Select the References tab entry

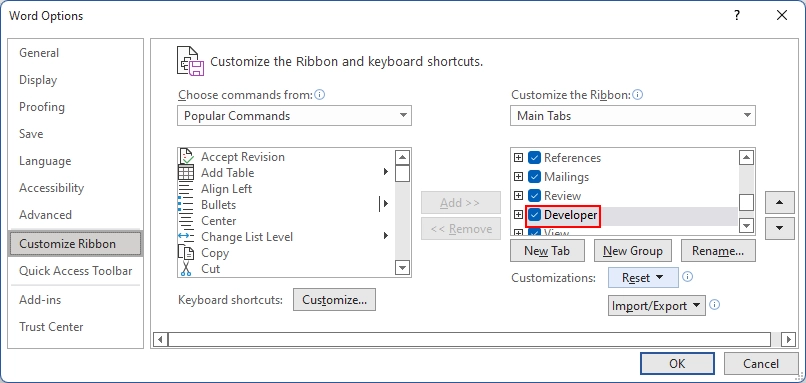point(572,158)
